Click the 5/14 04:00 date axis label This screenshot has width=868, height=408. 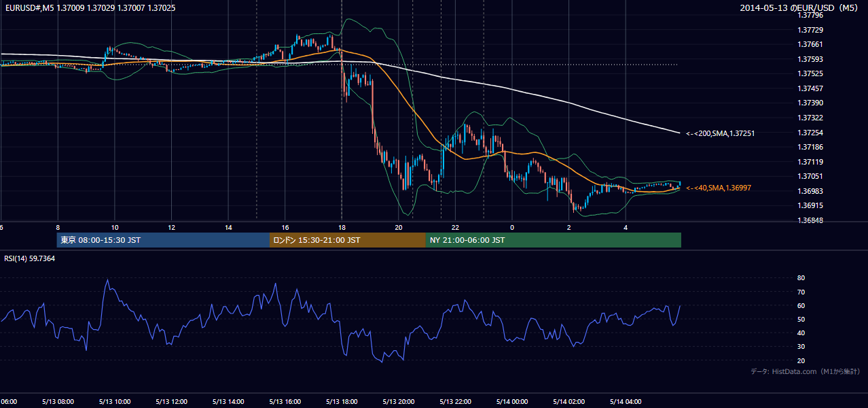point(626,401)
